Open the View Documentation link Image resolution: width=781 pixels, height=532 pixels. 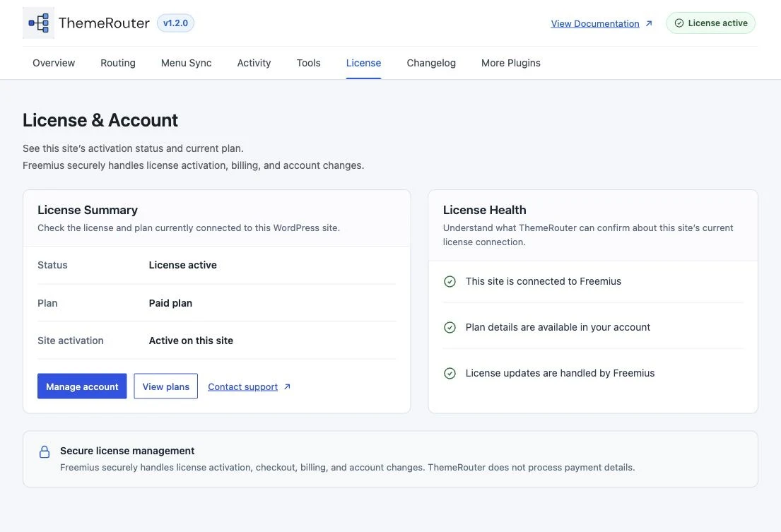coord(595,23)
